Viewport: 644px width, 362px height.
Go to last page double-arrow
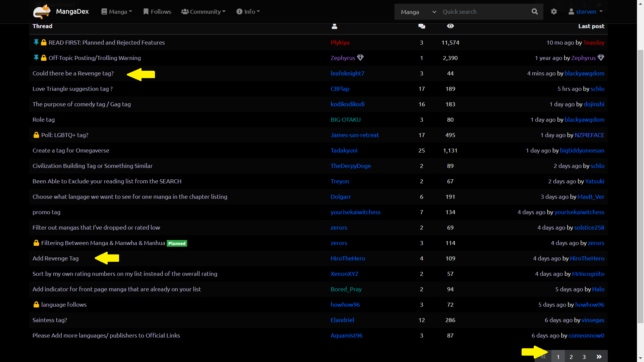pyautogui.click(x=599, y=357)
